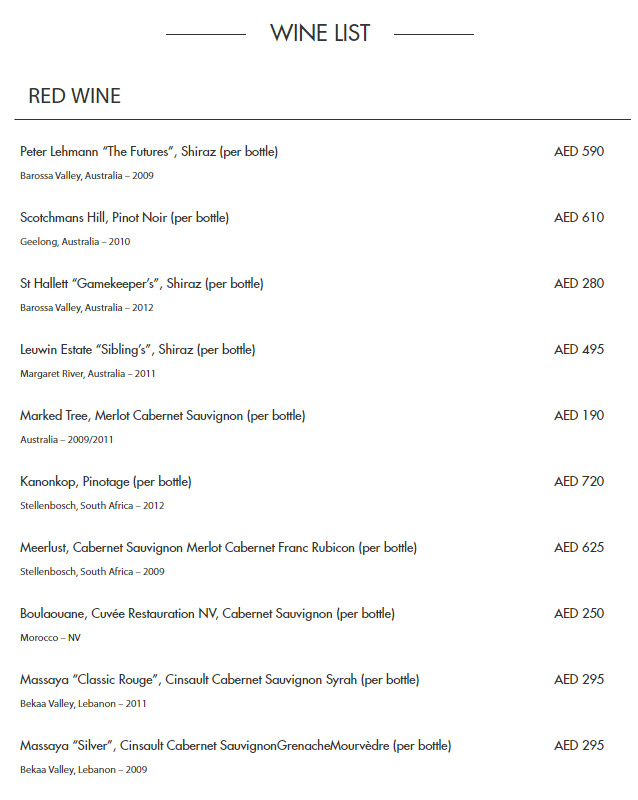Click the Morocco – NV origin text
Viewport: 638px width, 800px height.
tap(50, 638)
